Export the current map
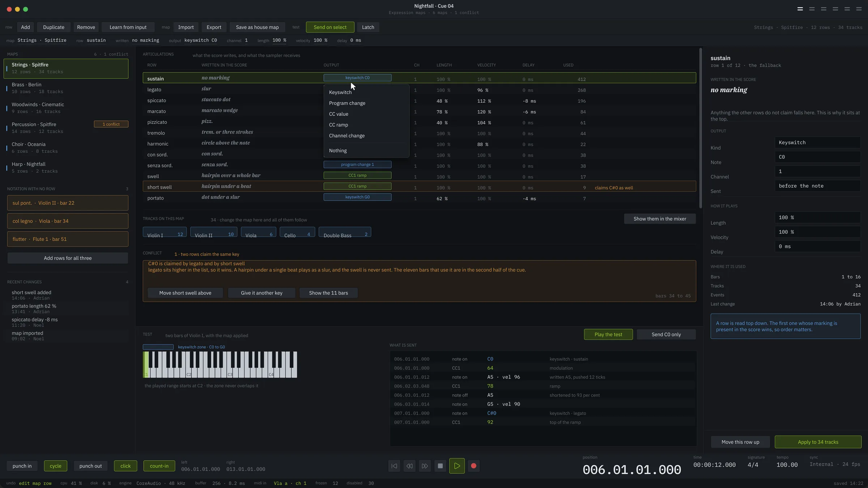The width and height of the screenshot is (868, 488). pyautogui.click(x=214, y=27)
